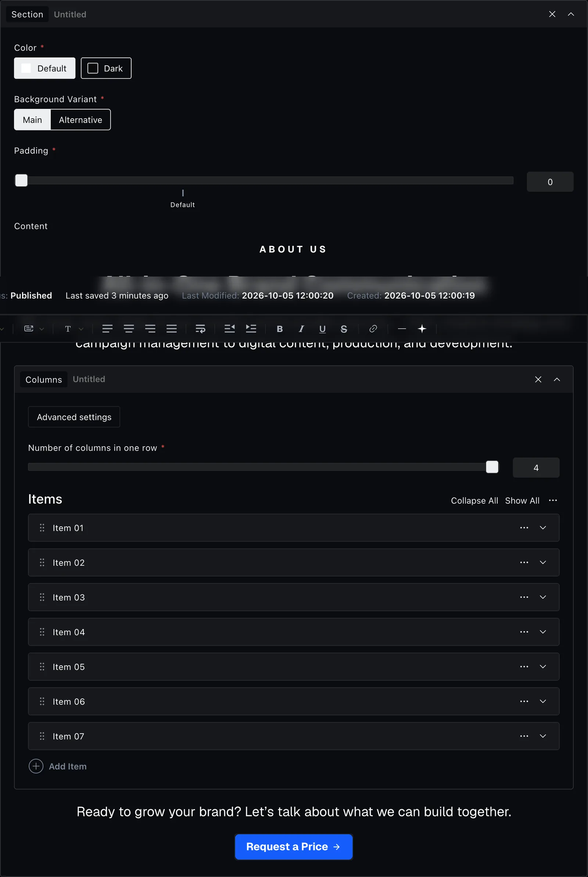Click the Padding value input field

(550, 182)
